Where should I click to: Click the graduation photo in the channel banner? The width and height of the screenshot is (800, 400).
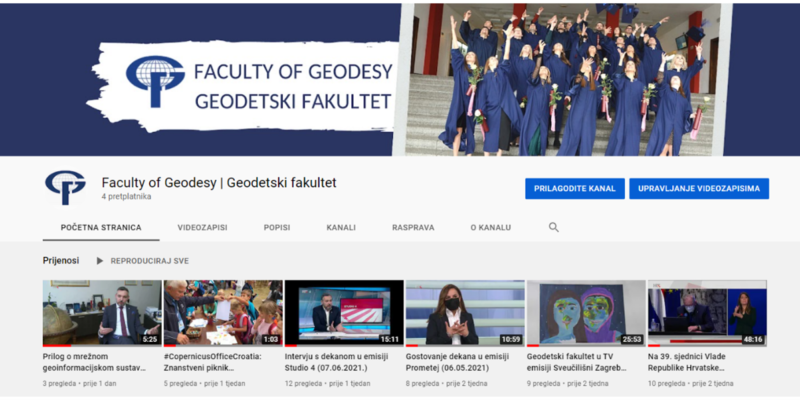click(x=562, y=79)
